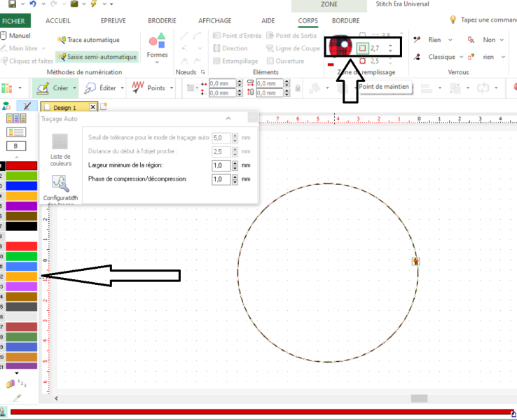The height and width of the screenshot is (420, 517).
Task: Click the Éditer tool icon
Action: point(100,88)
